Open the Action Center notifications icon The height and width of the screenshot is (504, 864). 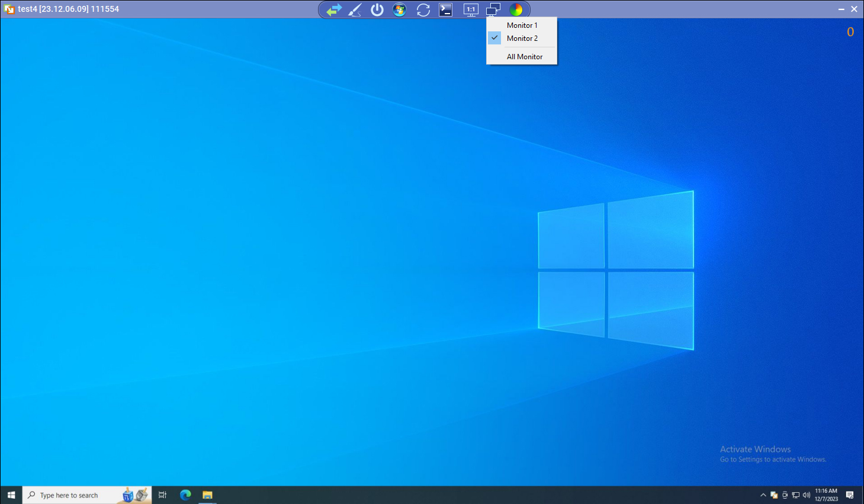(850, 495)
